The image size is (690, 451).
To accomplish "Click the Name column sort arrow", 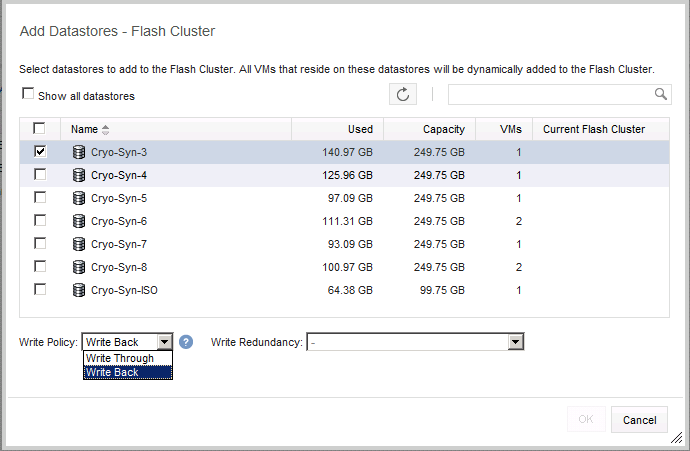I will (x=105, y=130).
